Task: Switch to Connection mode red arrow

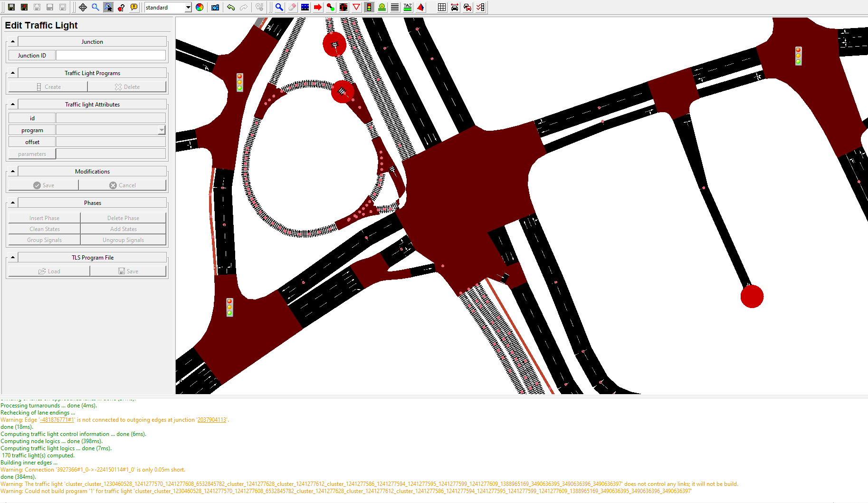Action: [318, 7]
